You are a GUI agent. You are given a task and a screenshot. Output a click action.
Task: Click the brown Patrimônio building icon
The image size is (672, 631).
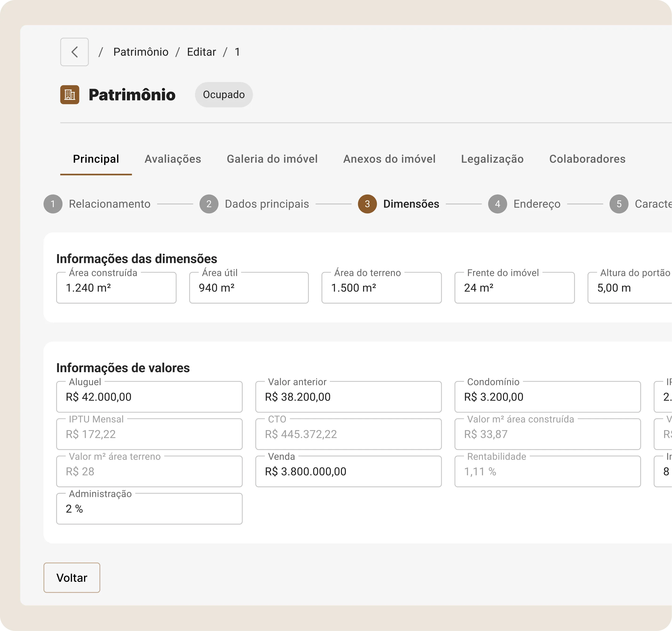(70, 95)
